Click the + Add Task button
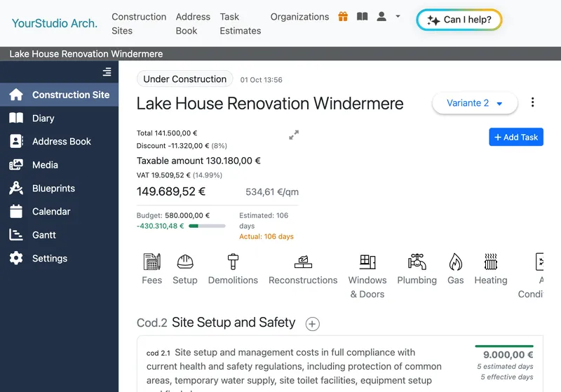 click(x=516, y=137)
